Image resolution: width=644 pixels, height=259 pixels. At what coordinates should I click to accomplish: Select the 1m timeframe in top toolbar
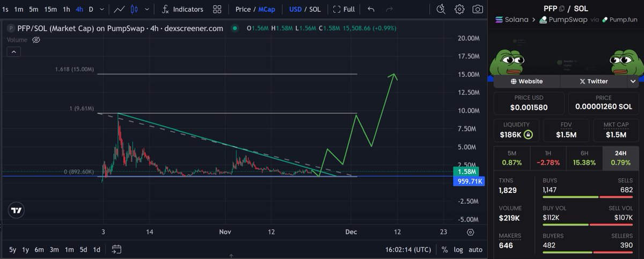coord(18,9)
